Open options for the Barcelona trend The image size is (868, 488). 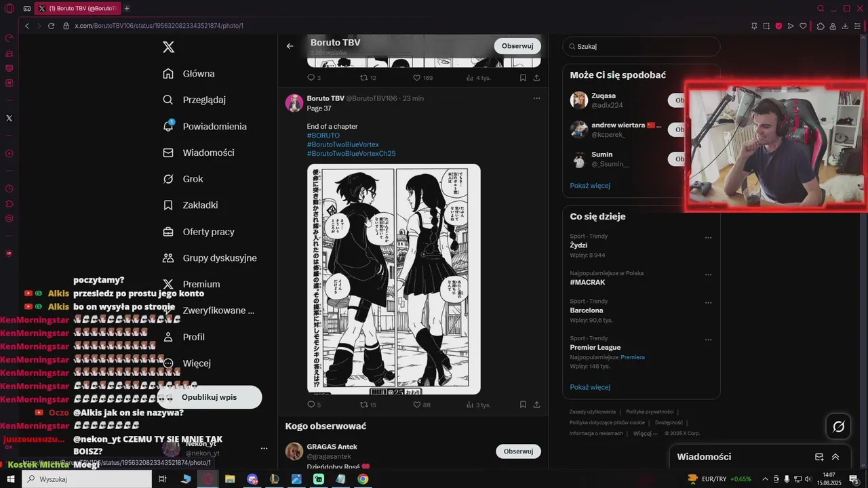[x=708, y=303]
